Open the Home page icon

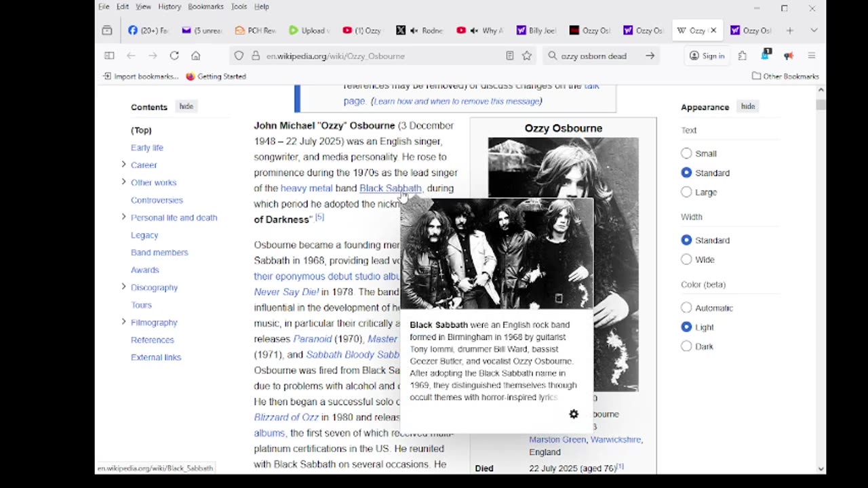[x=196, y=56]
